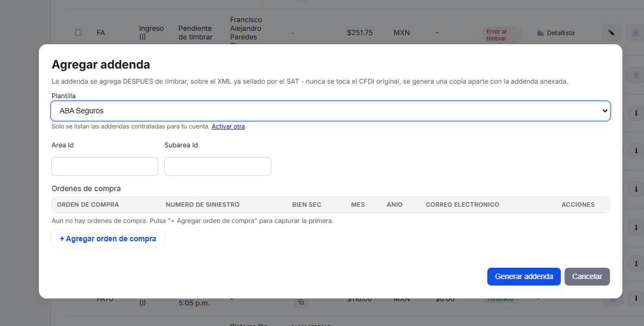Viewport: 644px width, 326px height.
Task: Focus the Area Id input field
Action: (x=105, y=166)
